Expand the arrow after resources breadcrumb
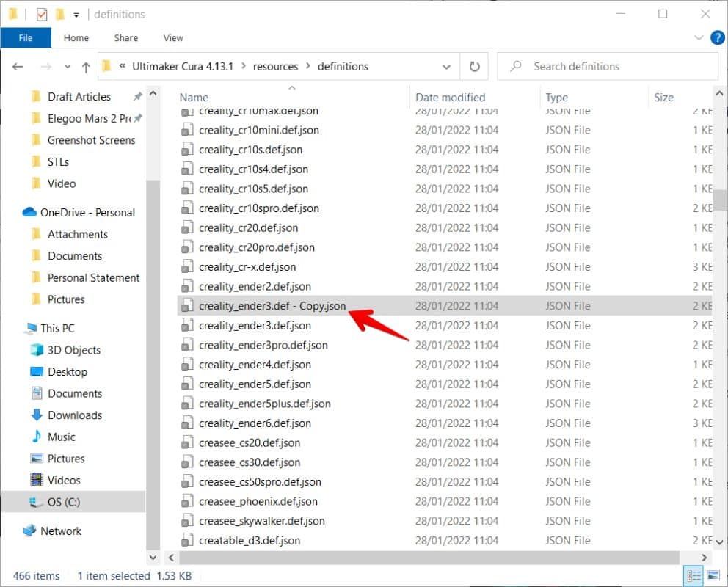This screenshot has height=587, width=728. tap(307, 66)
